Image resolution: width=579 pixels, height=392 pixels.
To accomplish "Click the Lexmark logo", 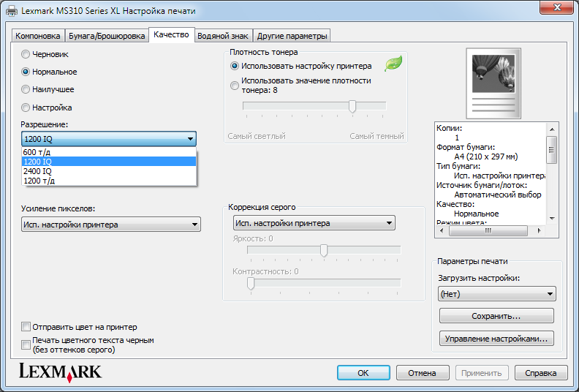I will (x=60, y=372).
